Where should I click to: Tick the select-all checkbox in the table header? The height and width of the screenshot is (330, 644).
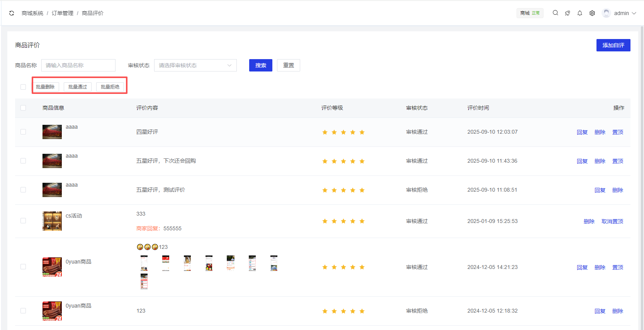[23, 108]
